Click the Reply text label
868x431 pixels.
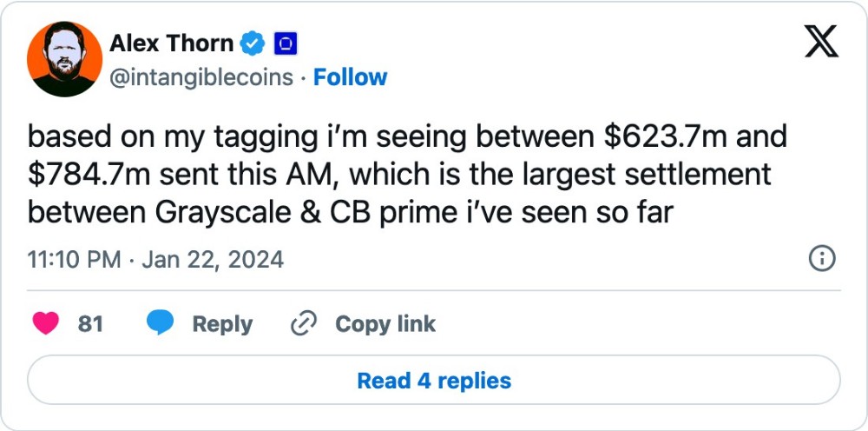pyautogui.click(x=222, y=324)
